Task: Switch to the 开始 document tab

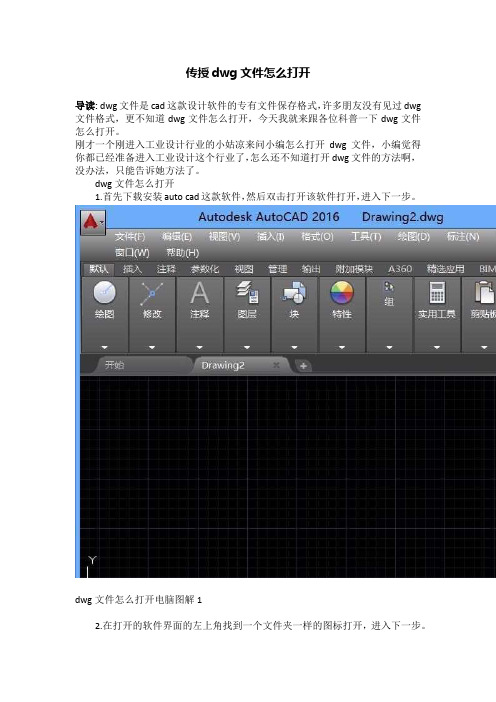Action: coord(114,365)
